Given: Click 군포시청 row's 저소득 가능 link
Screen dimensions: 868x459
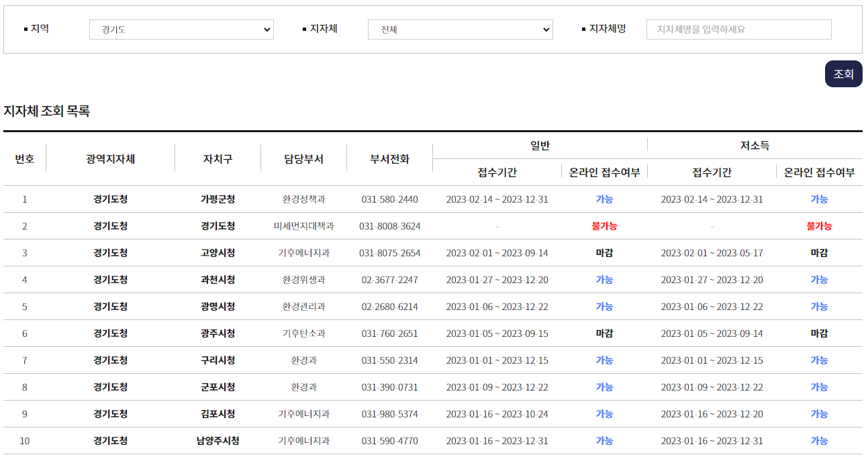Looking at the screenshot, I should [819, 387].
